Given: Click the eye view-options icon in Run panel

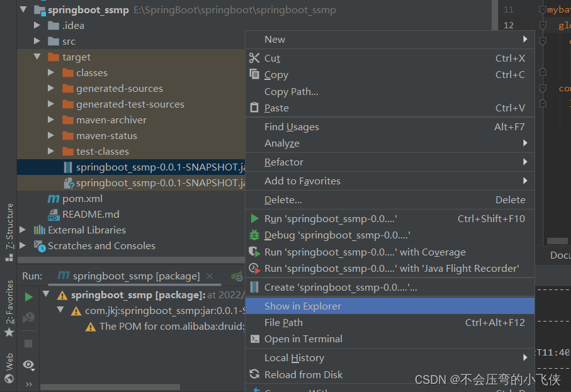Looking at the screenshot, I should coord(28,365).
